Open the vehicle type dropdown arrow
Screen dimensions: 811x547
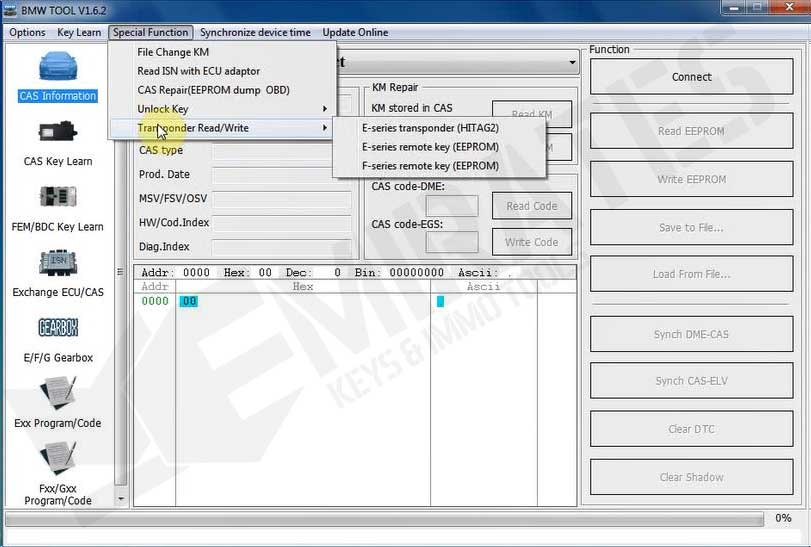(x=572, y=63)
